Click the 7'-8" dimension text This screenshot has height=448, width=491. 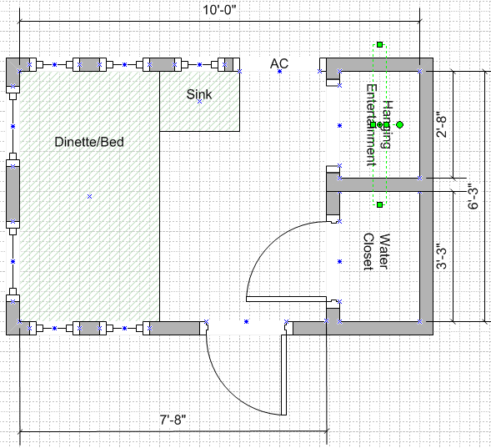(173, 420)
